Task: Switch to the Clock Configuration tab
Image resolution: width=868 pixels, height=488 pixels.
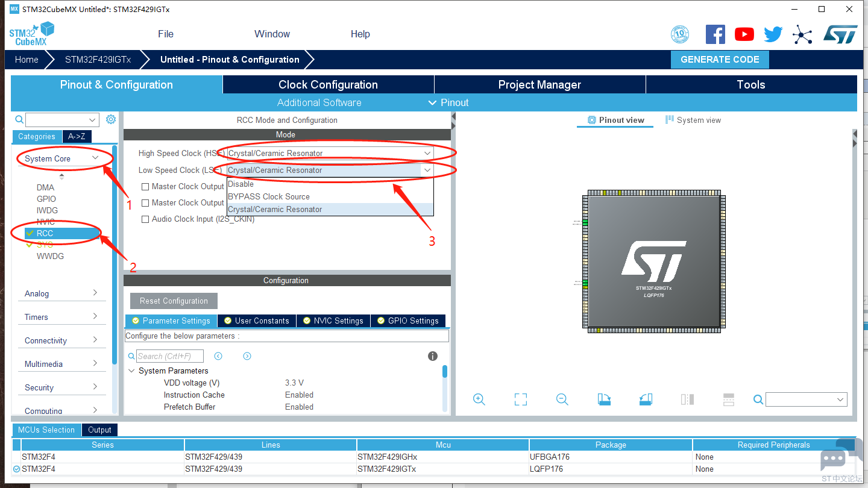Action: coord(329,84)
